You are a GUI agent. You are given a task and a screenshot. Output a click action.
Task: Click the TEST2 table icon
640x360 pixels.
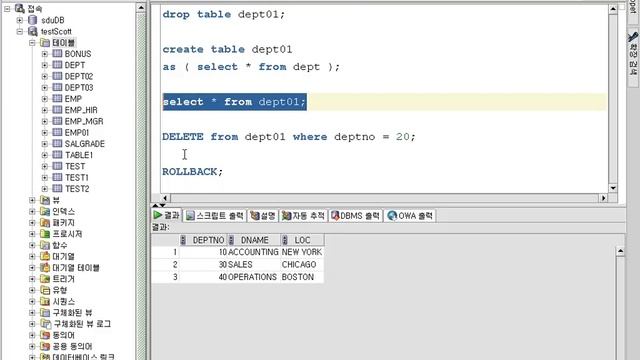point(58,189)
